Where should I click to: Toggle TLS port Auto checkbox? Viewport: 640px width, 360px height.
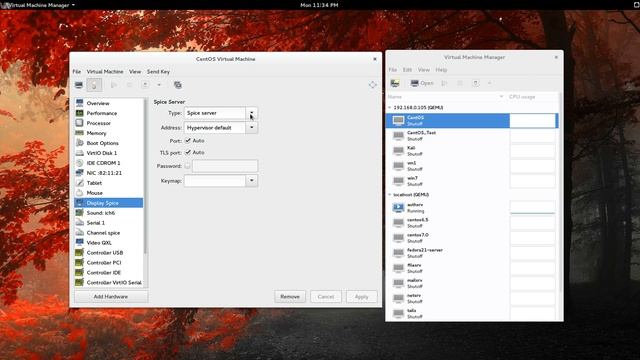pyautogui.click(x=188, y=152)
